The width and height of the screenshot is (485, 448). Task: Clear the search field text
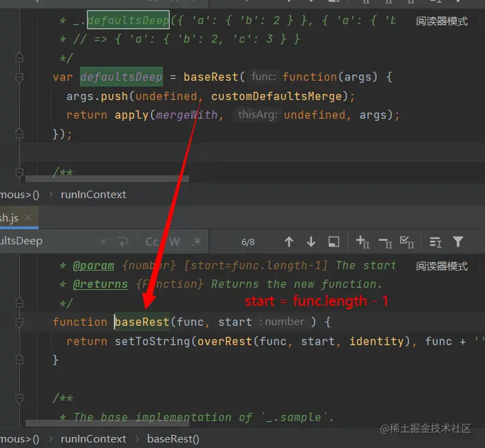tap(103, 242)
